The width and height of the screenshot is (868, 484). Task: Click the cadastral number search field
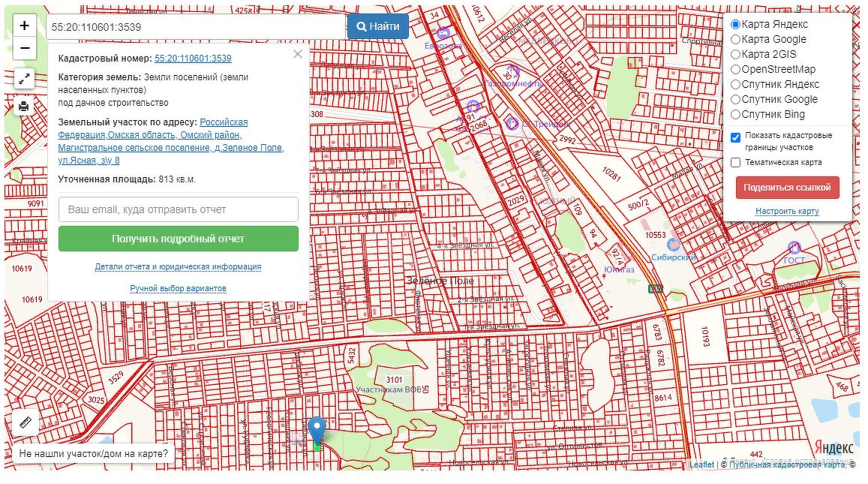pyautogui.click(x=196, y=26)
